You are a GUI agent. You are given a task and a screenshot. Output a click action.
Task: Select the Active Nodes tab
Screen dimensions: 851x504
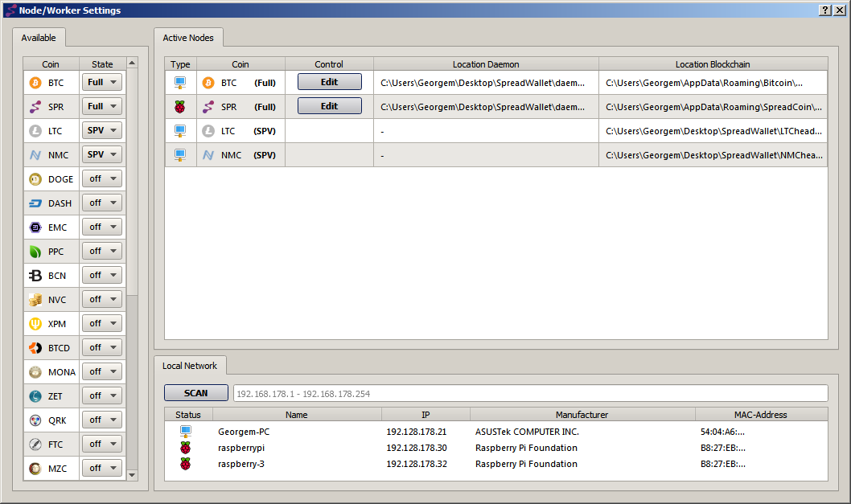click(x=188, y=38)
